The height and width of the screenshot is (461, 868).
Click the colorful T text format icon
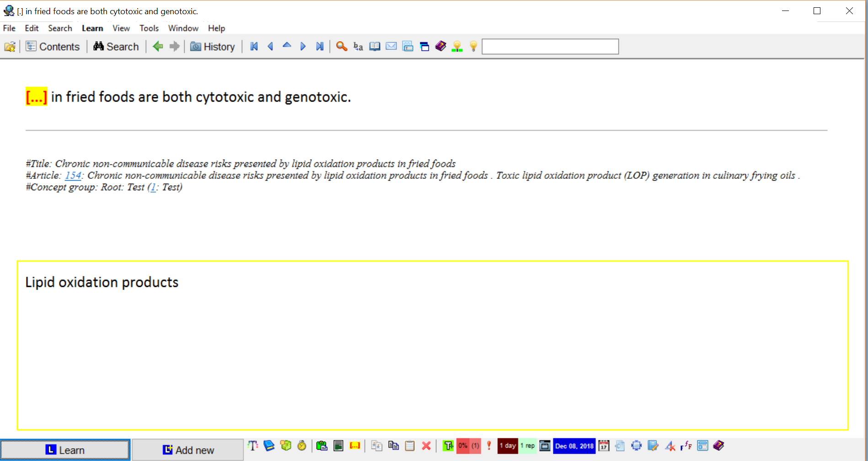click(253, 445)
